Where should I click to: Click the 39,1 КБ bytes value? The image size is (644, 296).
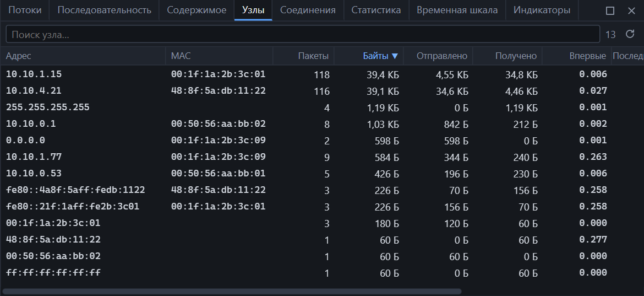pyautogui.click(x=383, y=92)
